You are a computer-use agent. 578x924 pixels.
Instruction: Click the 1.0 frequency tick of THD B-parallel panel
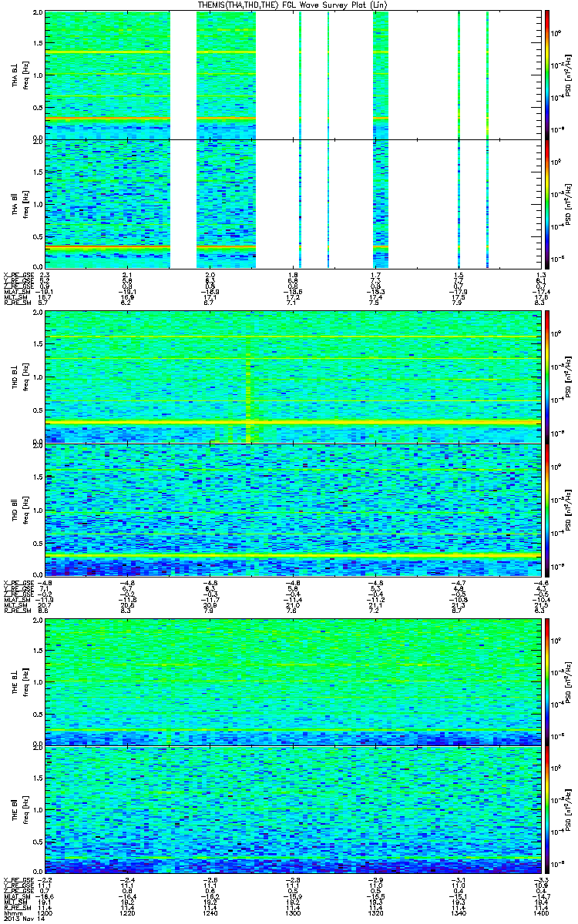(38, 510)
